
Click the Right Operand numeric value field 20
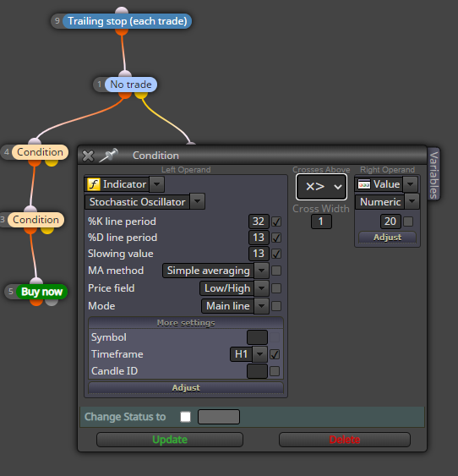coord(390,222)
